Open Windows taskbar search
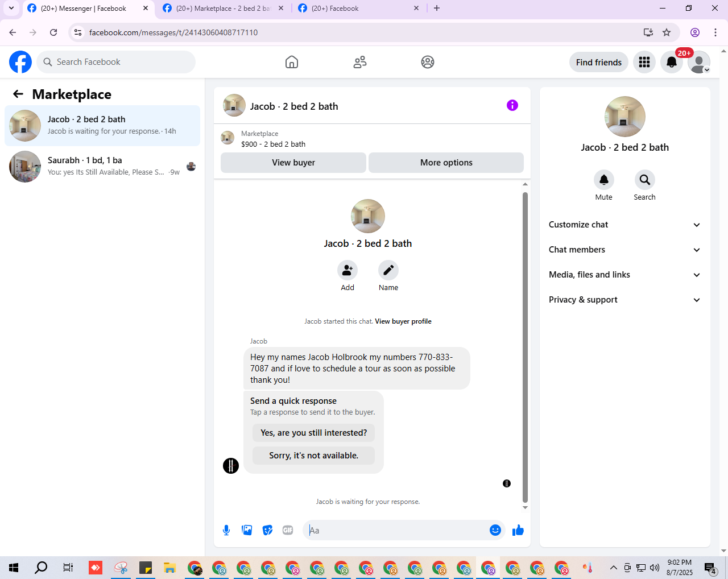 click(41, 568)
